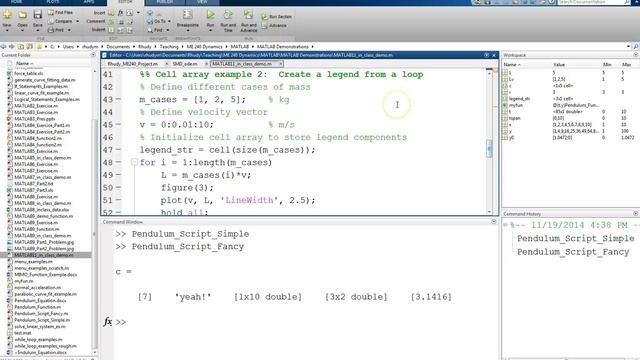The image size is (640, 360).
Task: Click the New file icon
Action: [x=7, y=15]
